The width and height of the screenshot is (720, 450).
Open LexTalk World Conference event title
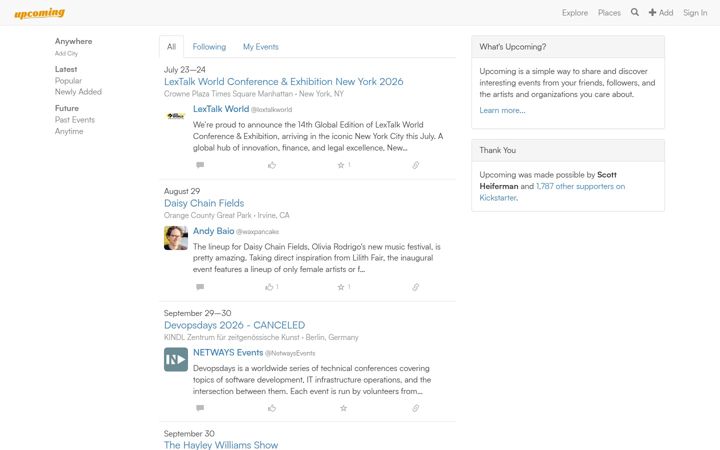(x=284, y=82)
